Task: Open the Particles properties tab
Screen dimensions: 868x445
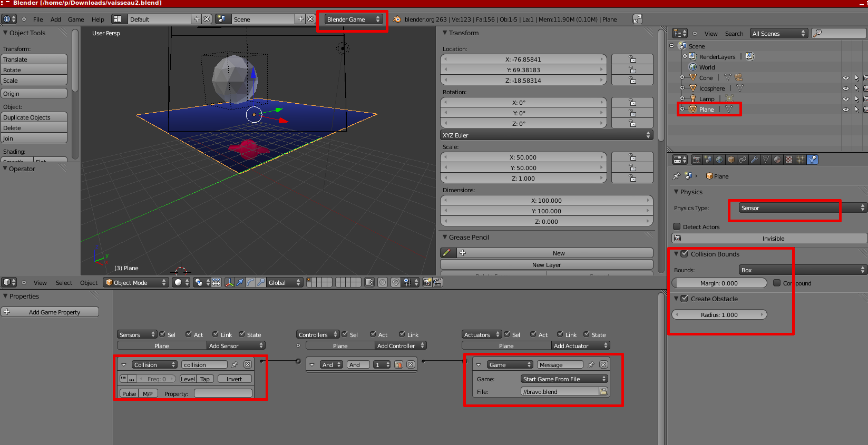Action: (x=801, y=160)
